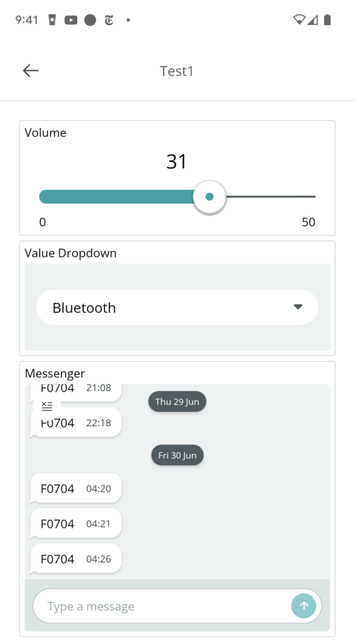Send message with the arrow button
This screenshot has height=644, width=355.
coord(303,606)
